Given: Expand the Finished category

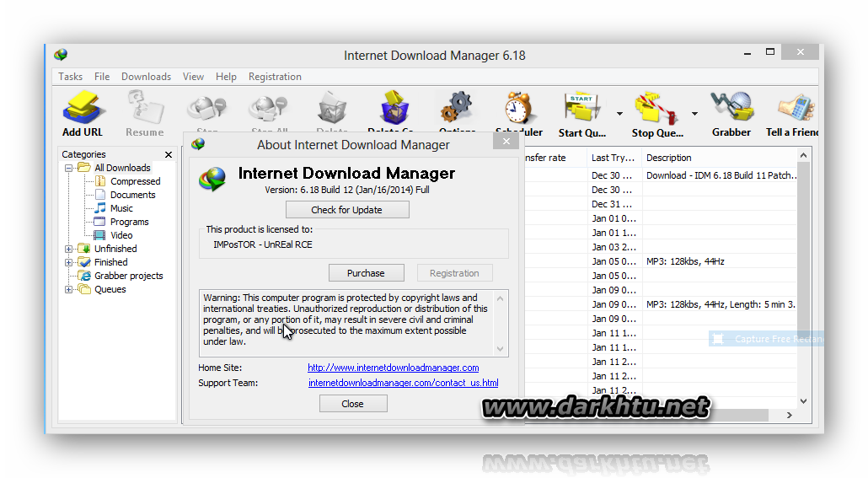Looking at the screenshot, I should click(68, 262).
